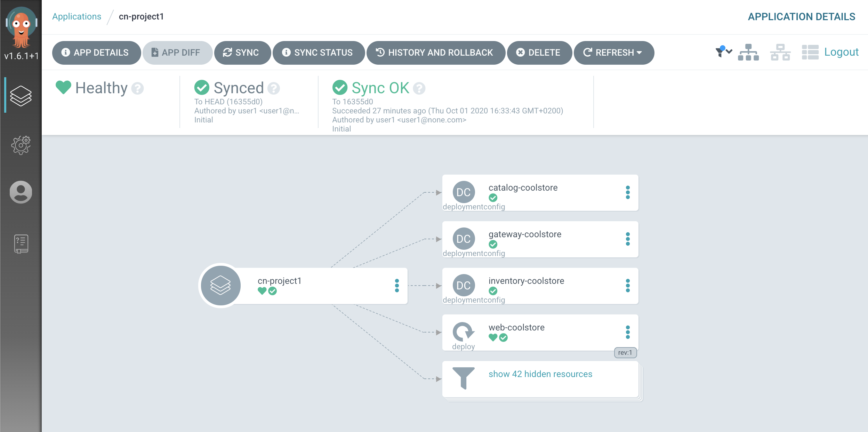Click the SYNC button

242,53
